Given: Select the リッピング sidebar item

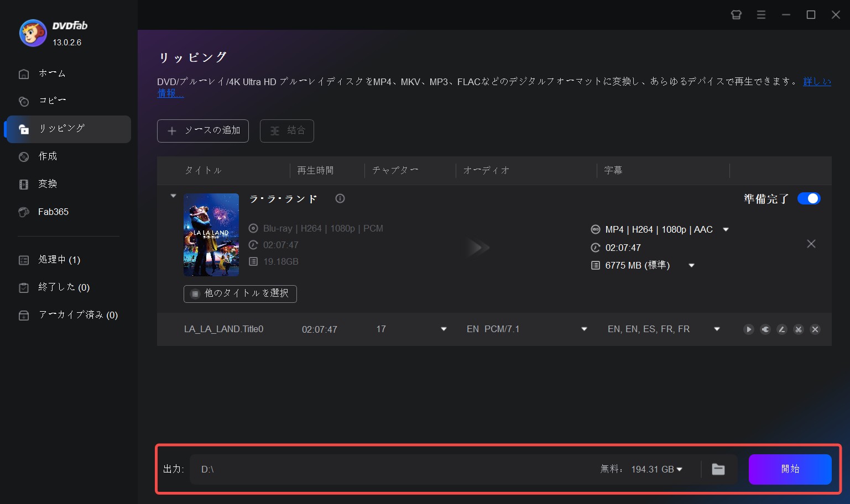Looking at the screenshot, I should point(69,129).
